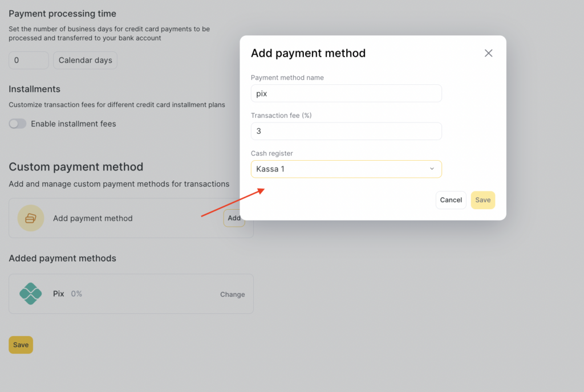The height and width of the screenshot is (392, 584).
Task: Click the Add payment method dialog title
Action: [x=308, y=53]
